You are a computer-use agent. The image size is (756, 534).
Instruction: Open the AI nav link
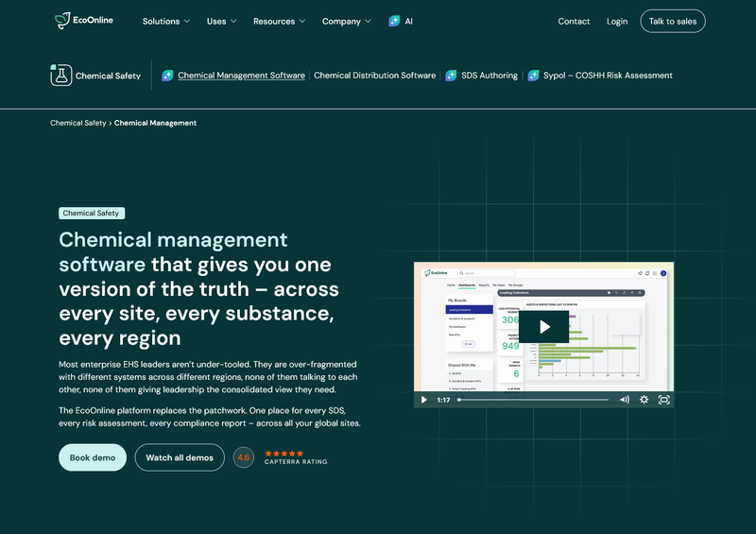click(x=408, y=21)
